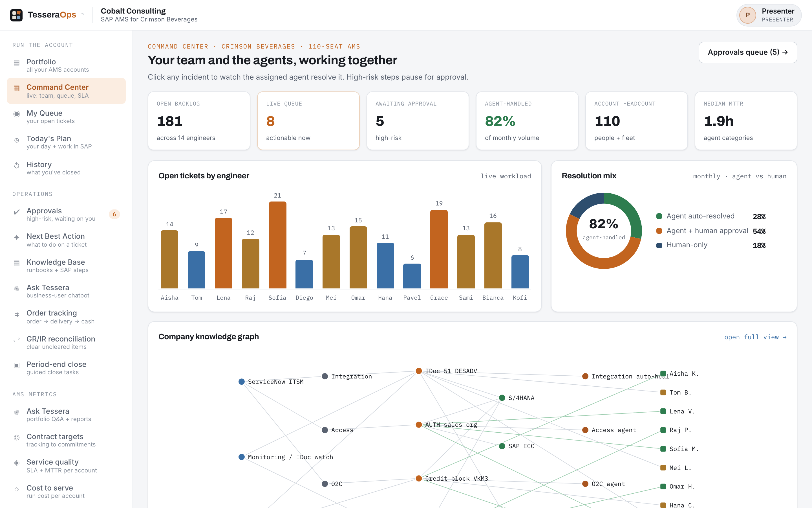The height and width of the screenshot is (508, 812).
Task: Select the Open Backlog 181 card
Action: click(199, 121)
